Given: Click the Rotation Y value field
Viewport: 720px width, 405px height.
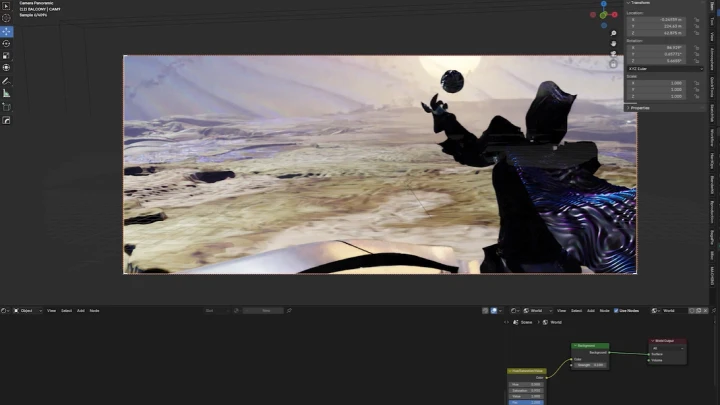Looking at the screenshot, I should coord(657,54).
